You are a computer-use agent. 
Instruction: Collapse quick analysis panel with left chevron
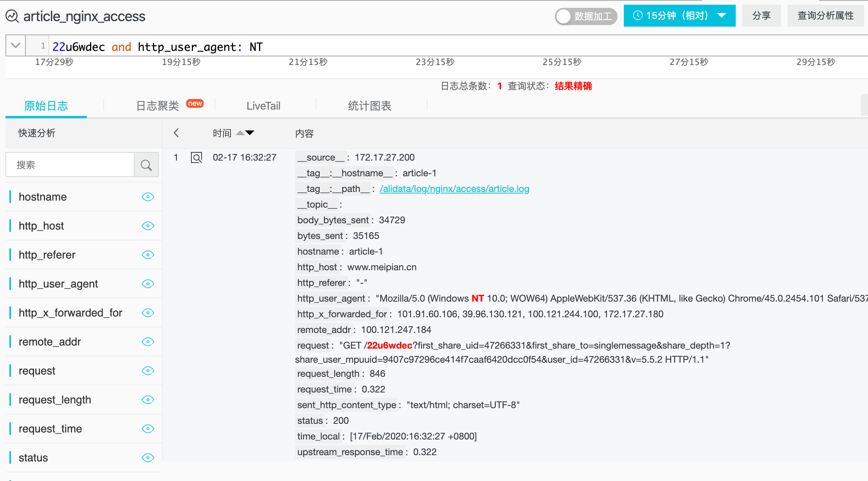[176, 133]
